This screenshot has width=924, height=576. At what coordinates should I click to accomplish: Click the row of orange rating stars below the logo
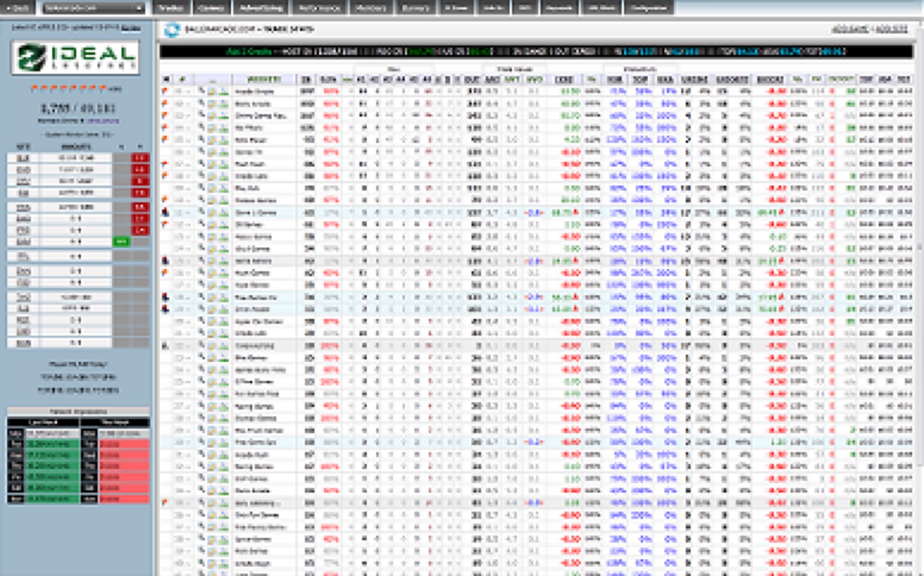click(69, 88)
